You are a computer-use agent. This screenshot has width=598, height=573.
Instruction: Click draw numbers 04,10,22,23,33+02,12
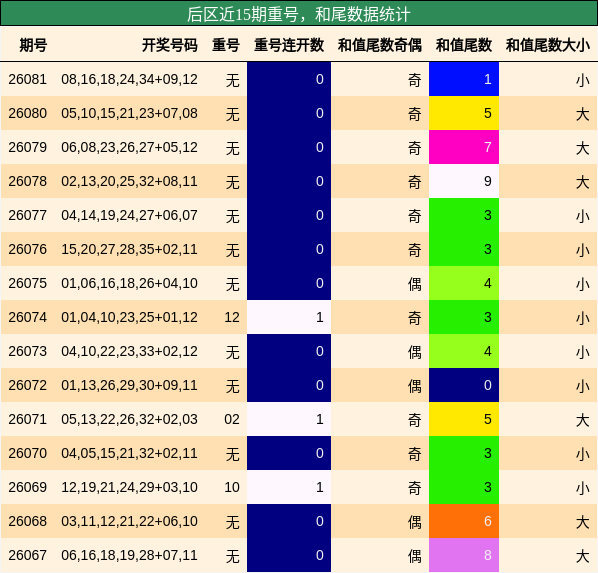click(129, 351)
